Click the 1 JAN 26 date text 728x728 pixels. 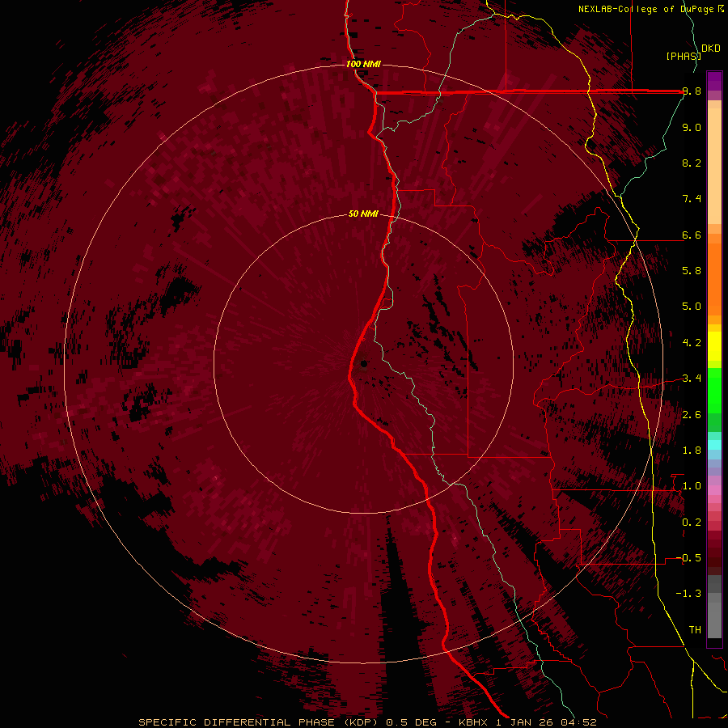(523, 722)
